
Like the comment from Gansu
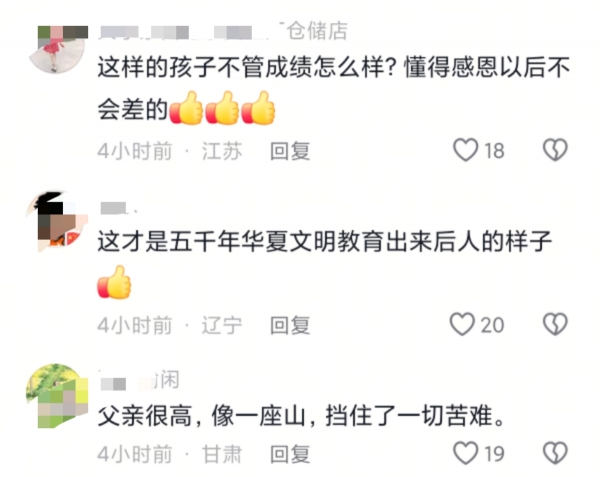[465, 453]
